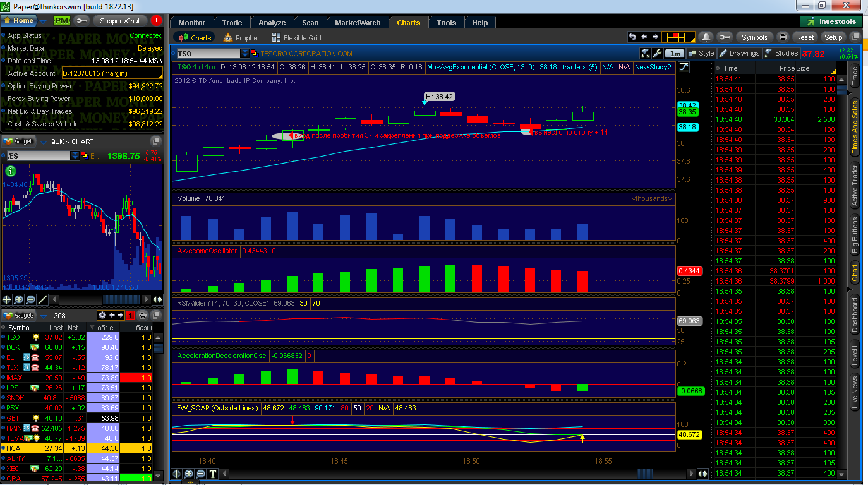Click the Investools button

tap(831, 21)
